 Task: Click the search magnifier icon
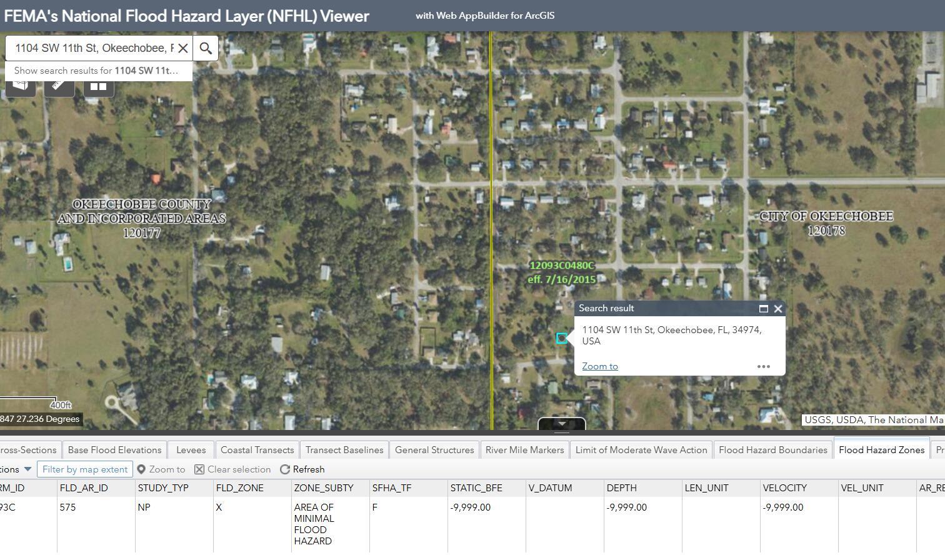(x=206, y=47)
